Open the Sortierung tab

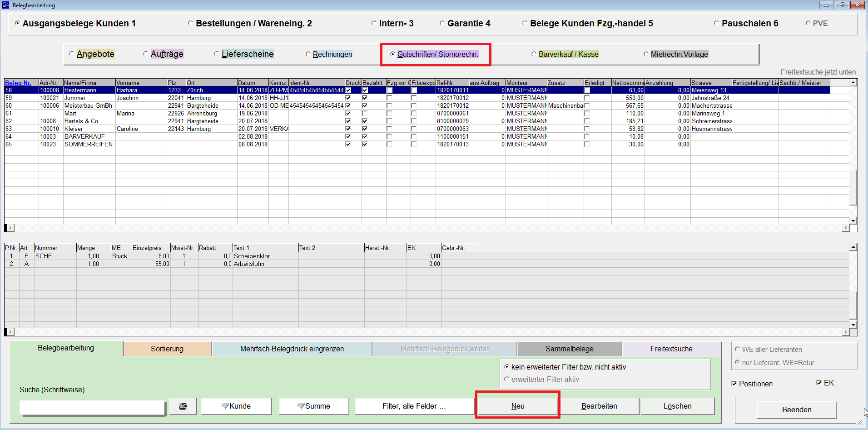pyautogui.click(x=167, y=349)
